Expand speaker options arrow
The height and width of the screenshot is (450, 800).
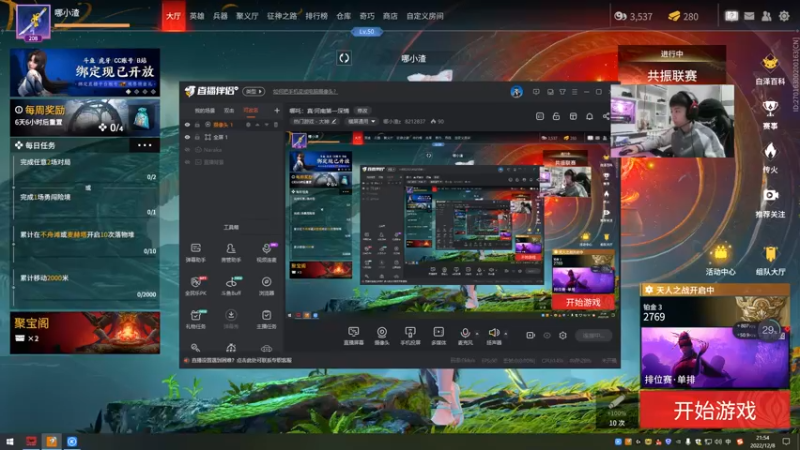pyautogui.click(x=506, y=334)
